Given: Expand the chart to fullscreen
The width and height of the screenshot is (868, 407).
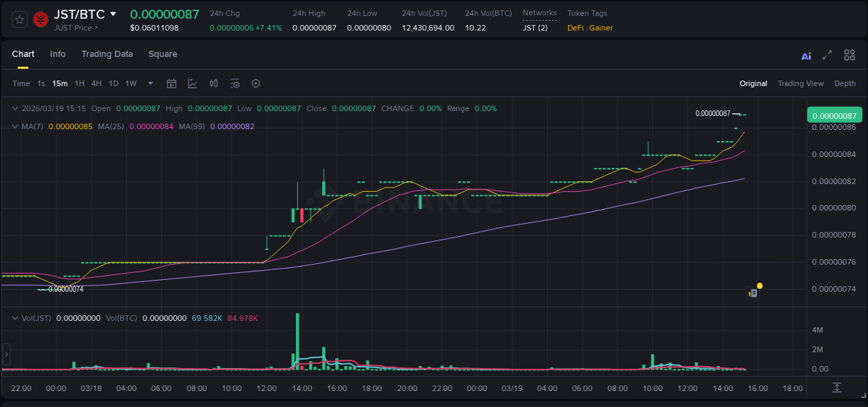Looking at the screenshot, I should pos(827,55).
